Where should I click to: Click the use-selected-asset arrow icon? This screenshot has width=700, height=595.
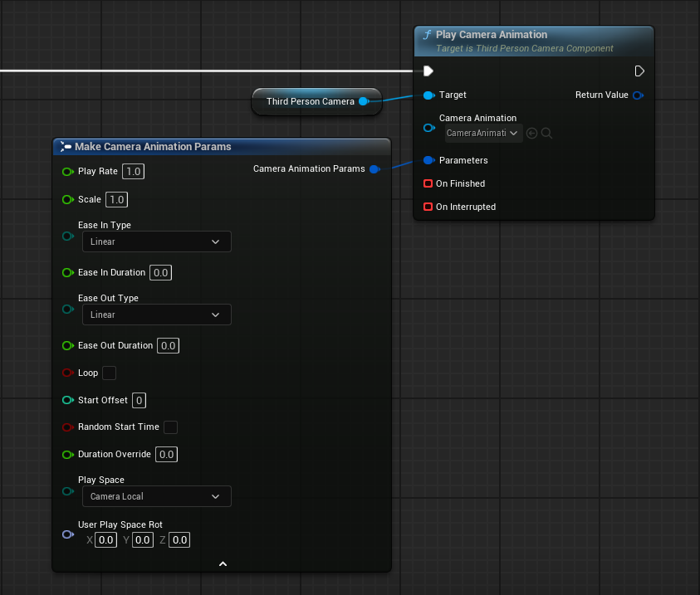click(531, 133)
